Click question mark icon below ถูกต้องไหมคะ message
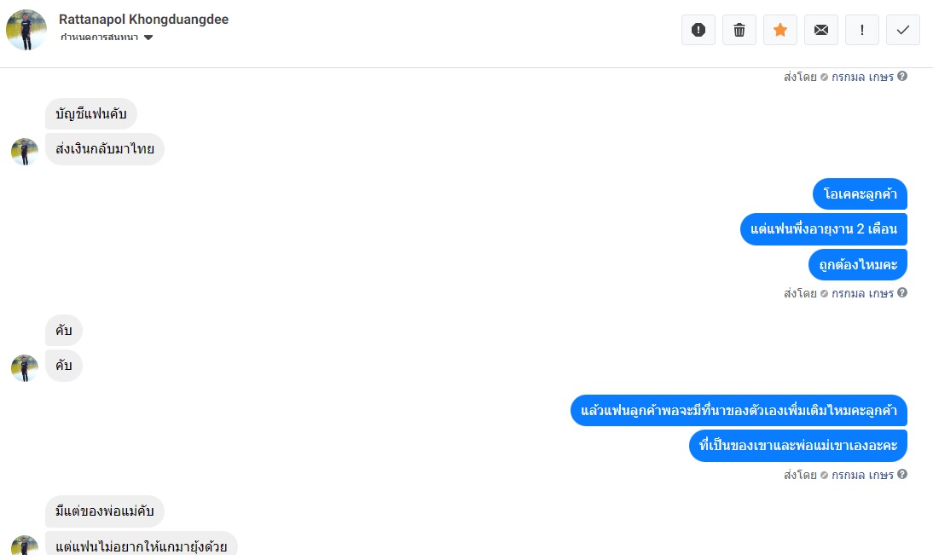 click(x=902, y=292)
